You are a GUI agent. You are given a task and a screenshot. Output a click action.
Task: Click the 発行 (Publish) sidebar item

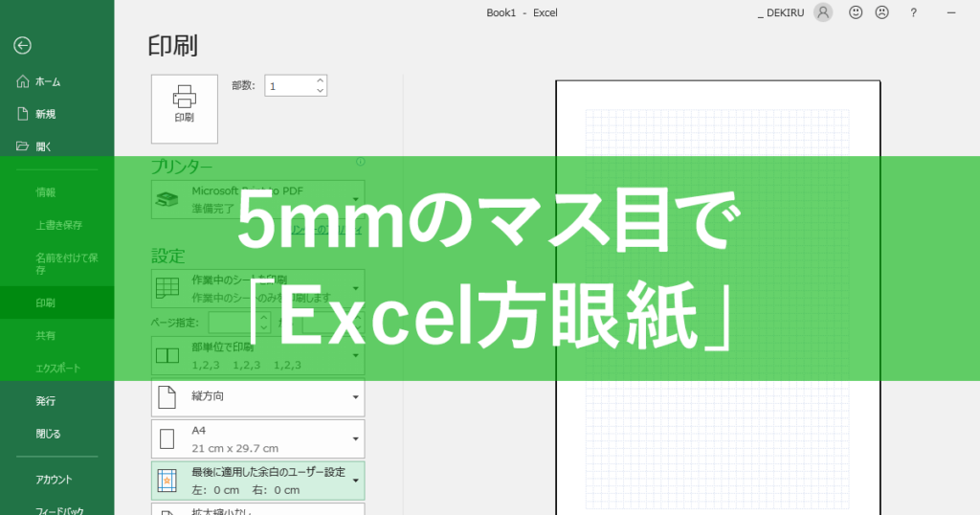45,400
